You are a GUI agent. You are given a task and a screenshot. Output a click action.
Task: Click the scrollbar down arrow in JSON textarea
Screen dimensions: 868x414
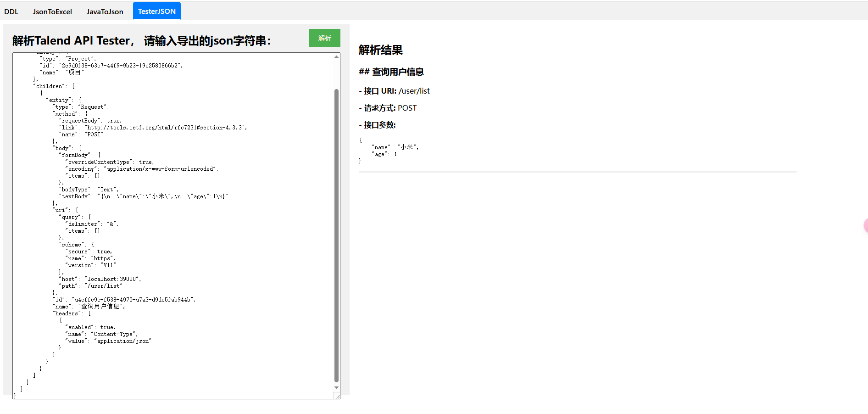pyautogui.click(x=336, y=388)
